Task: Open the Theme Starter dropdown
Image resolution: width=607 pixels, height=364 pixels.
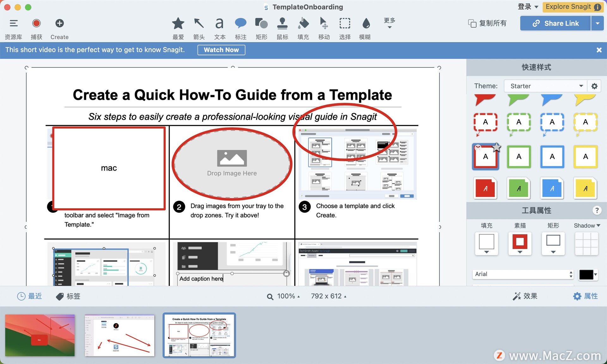Action: click(546, 86)
